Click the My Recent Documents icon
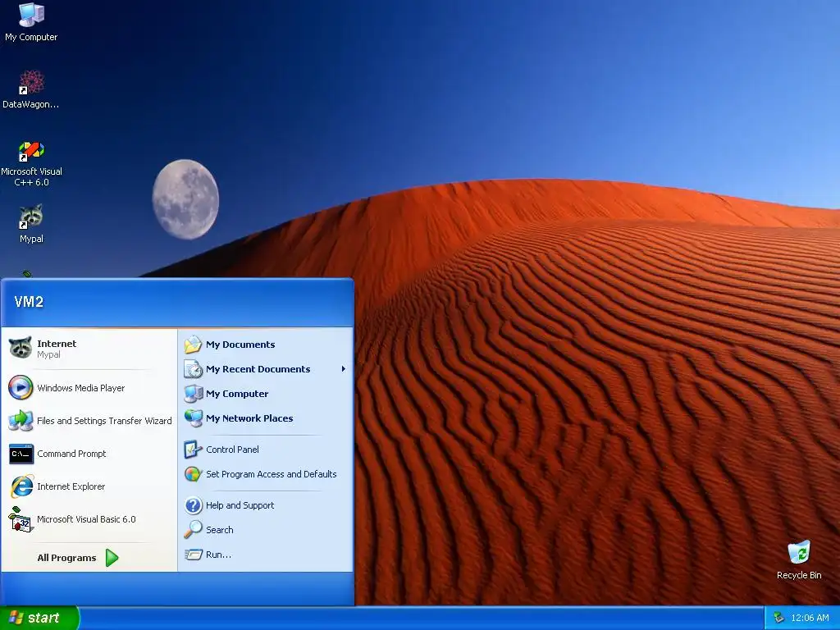This screenshot has height=630, width=840. tap(193, 369)
